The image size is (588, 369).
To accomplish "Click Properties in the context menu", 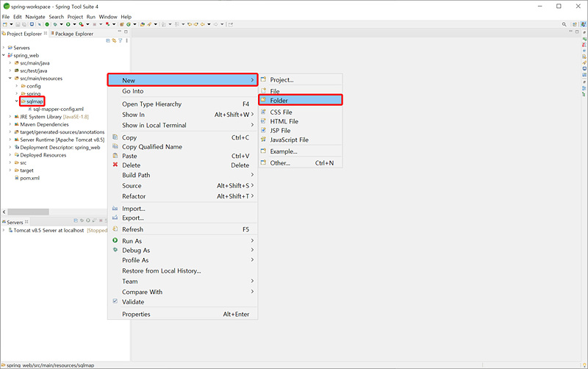I will click(x=182, y=314).
